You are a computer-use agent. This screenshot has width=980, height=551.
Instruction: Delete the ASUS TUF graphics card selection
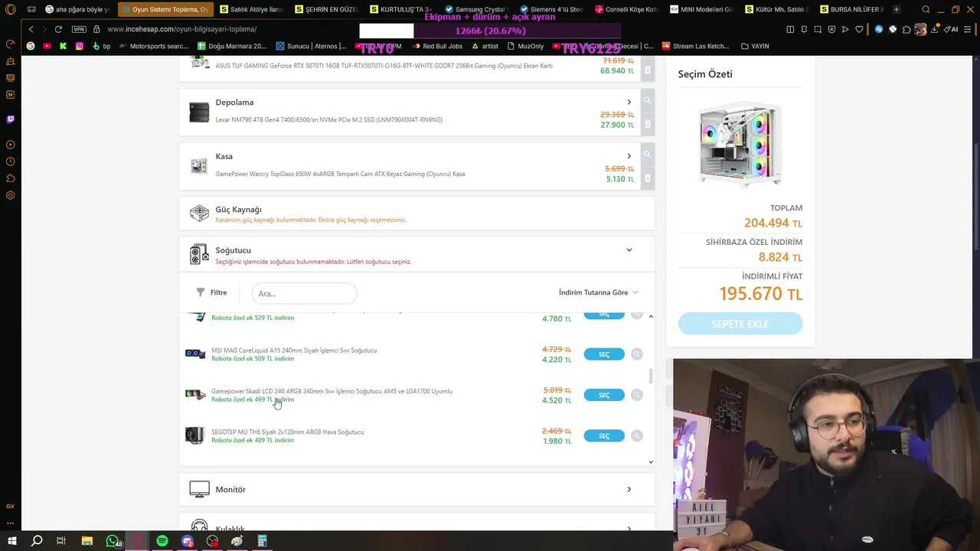[647, 70]
